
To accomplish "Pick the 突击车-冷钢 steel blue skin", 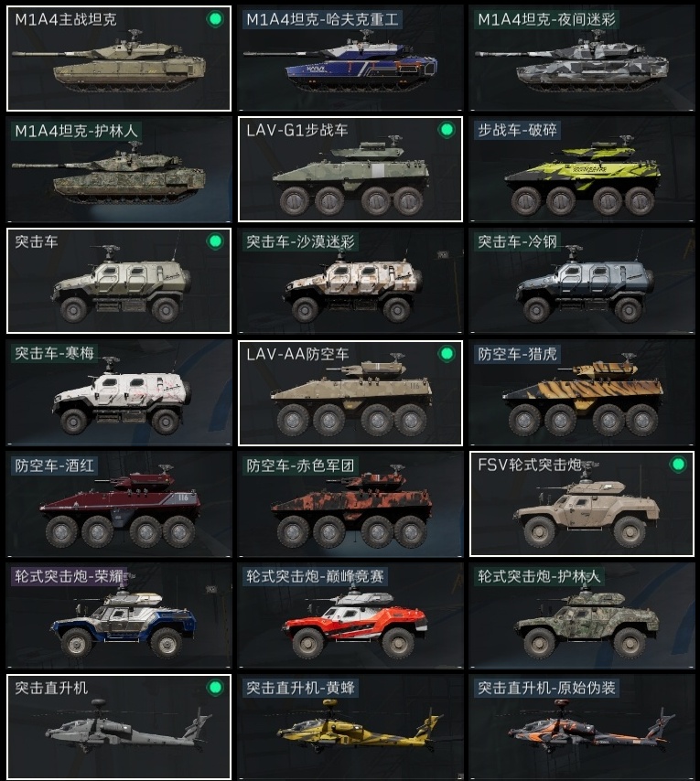I will (581, 281).
